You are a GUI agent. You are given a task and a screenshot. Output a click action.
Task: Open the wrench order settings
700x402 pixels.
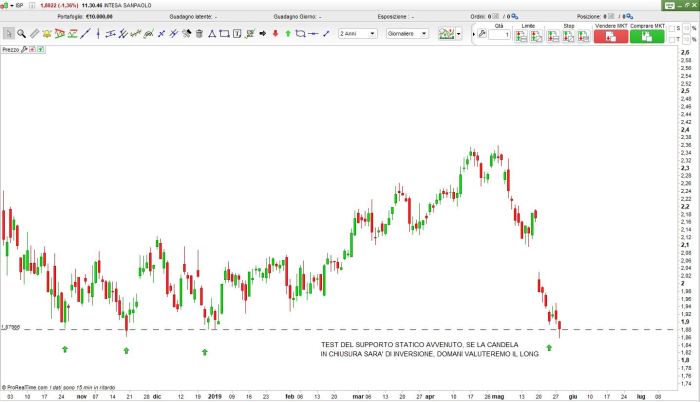[482, 35]
